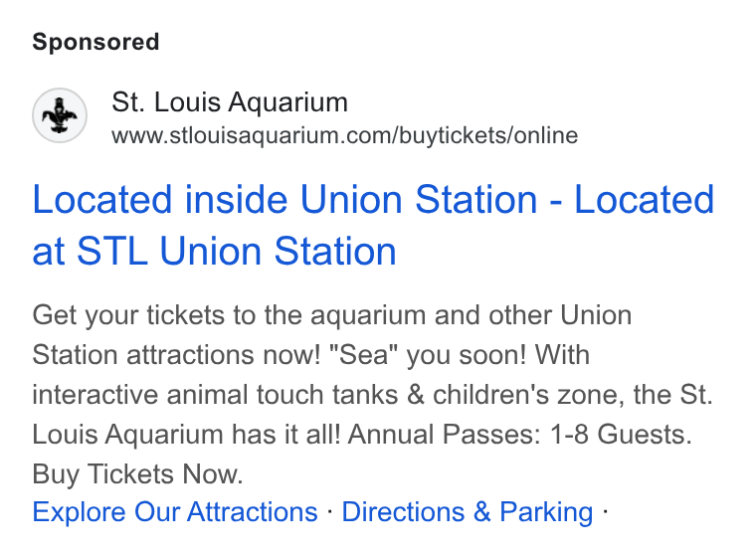756x555 pixels.
Task: Click the trailing dot after Directions & Parking
Action: pos(605,511)
